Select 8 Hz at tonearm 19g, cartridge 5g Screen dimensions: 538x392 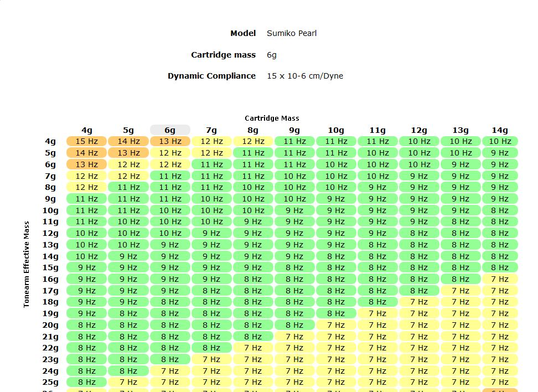click(x=128, y=314)
